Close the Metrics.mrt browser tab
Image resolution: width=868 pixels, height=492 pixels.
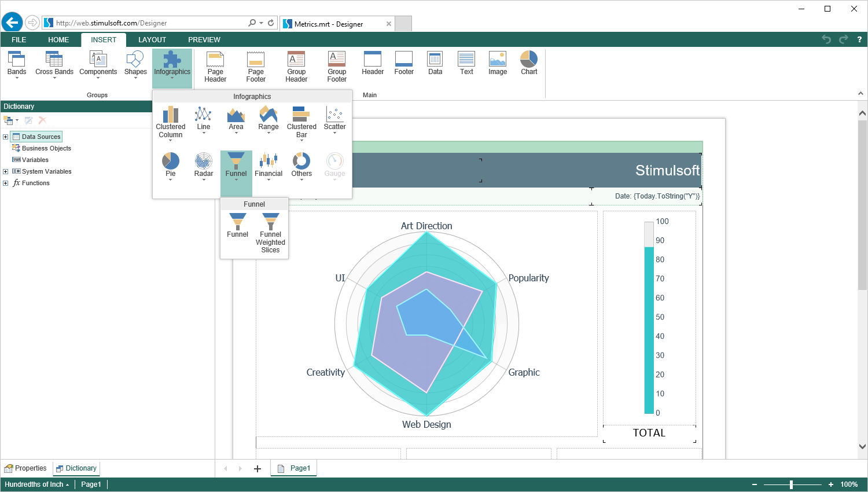(x=389, y=24)
